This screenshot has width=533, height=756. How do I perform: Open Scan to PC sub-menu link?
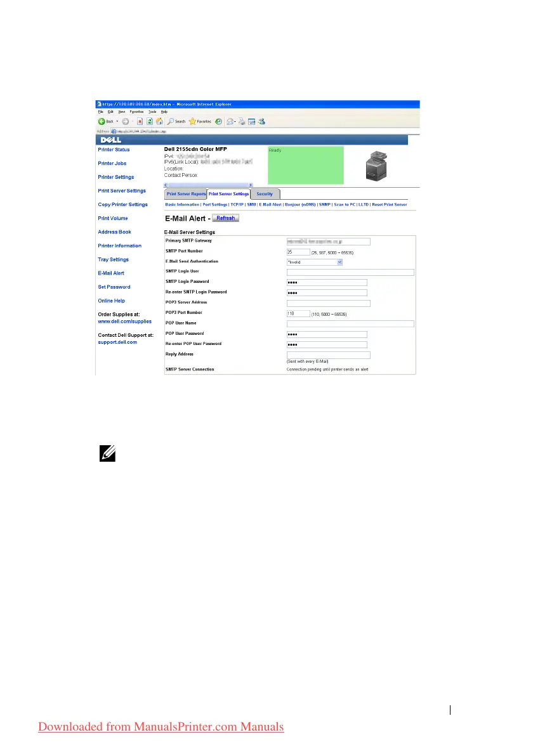pyautogui.click(x=345, y=204)
